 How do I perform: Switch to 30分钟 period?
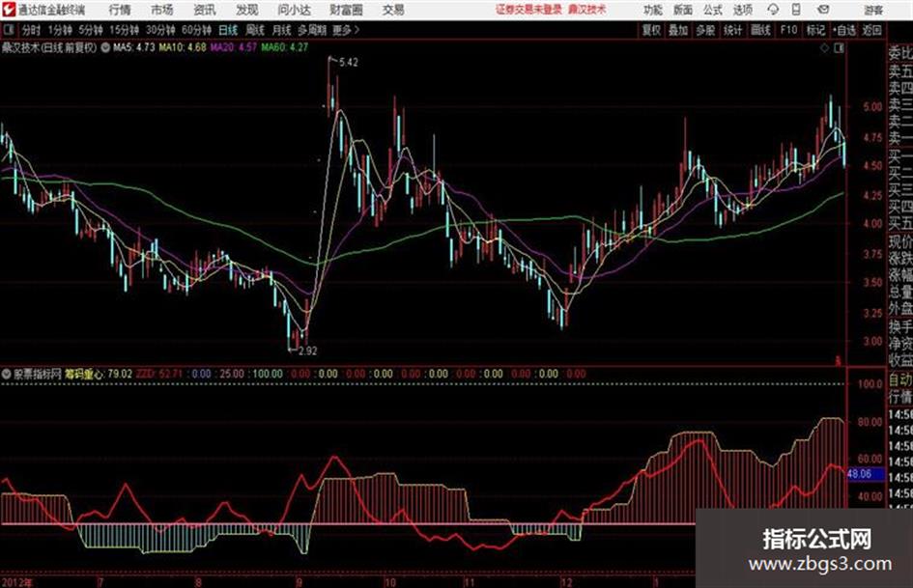(160, 30)
